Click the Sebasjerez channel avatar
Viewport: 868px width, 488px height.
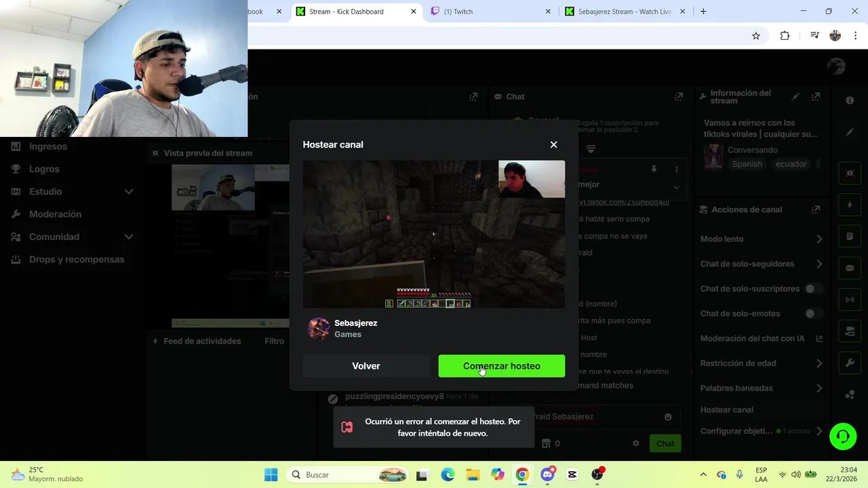pos(319,329)
